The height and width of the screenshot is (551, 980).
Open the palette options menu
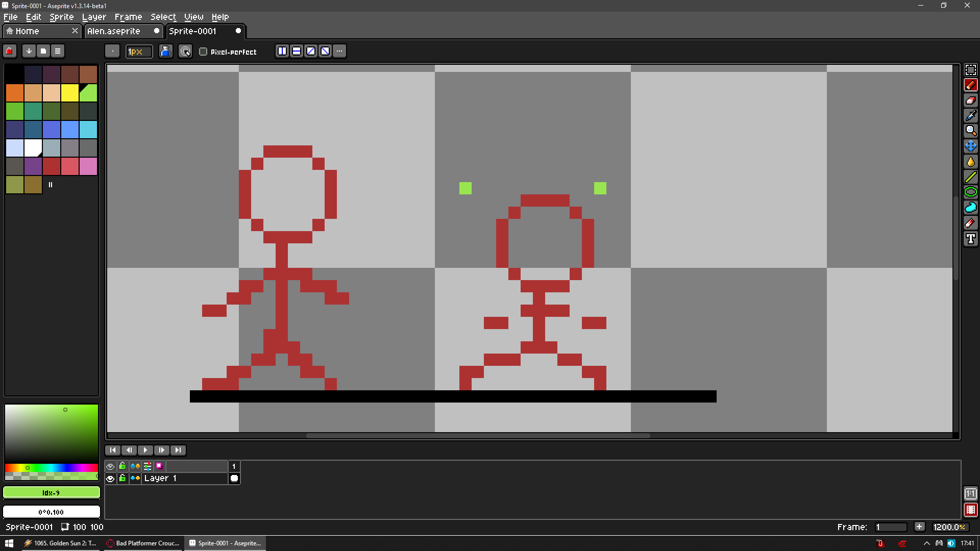pos(58,51)
